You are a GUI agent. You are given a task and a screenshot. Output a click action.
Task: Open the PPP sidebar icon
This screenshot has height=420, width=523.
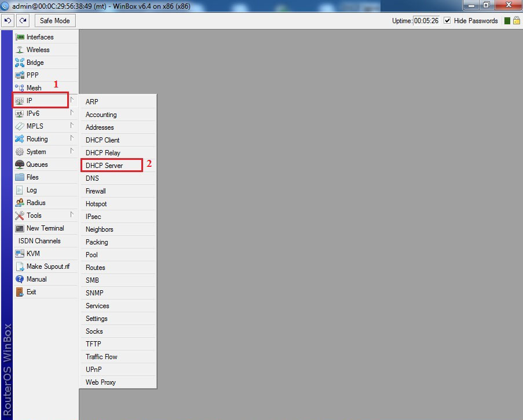(x=20, y=75)
